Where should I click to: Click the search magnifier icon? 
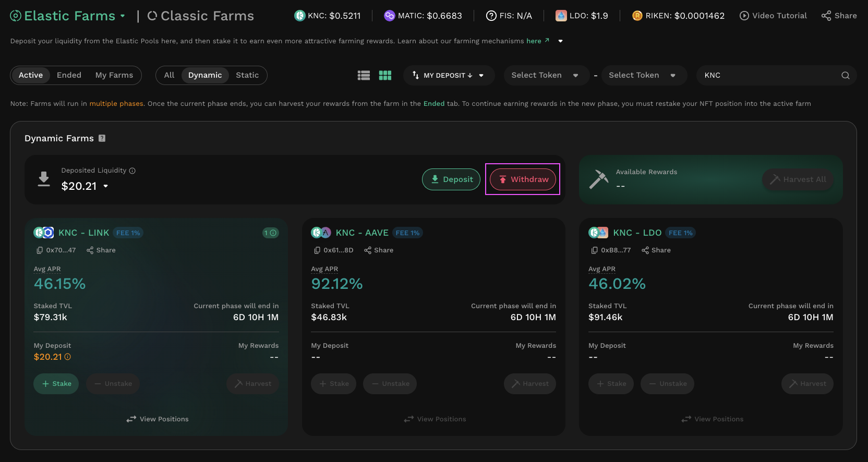click(845, 76)
